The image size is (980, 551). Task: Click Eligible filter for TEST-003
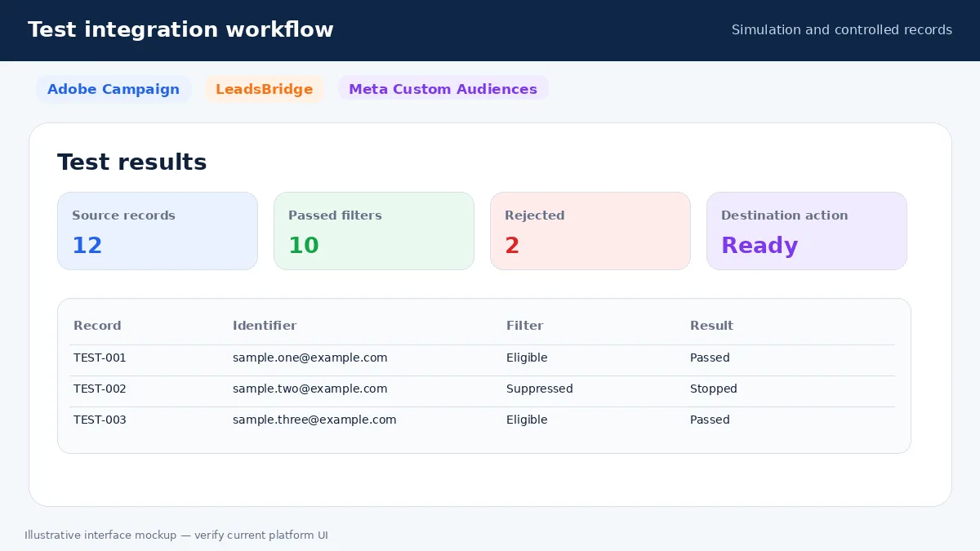[527, 420]
